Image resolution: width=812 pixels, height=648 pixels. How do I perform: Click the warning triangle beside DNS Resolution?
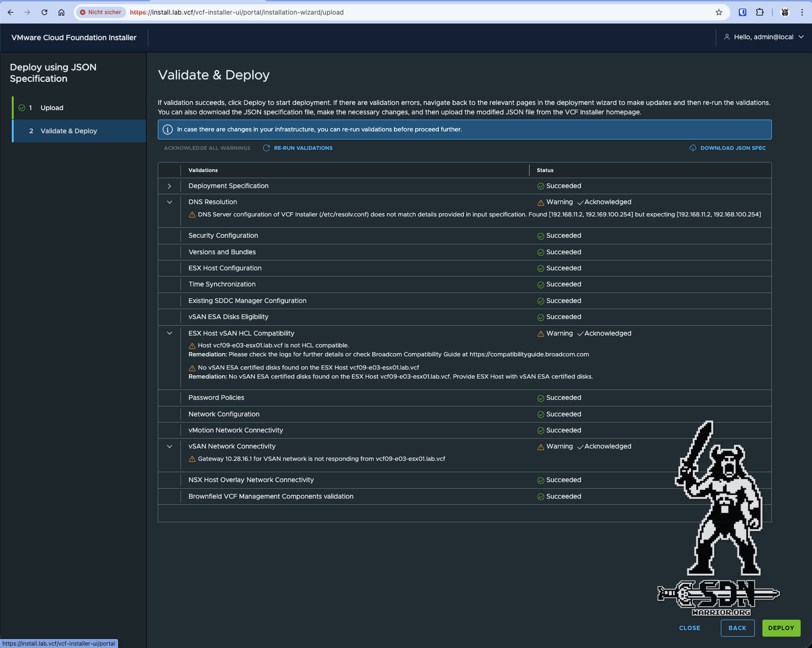coord(540,202)
